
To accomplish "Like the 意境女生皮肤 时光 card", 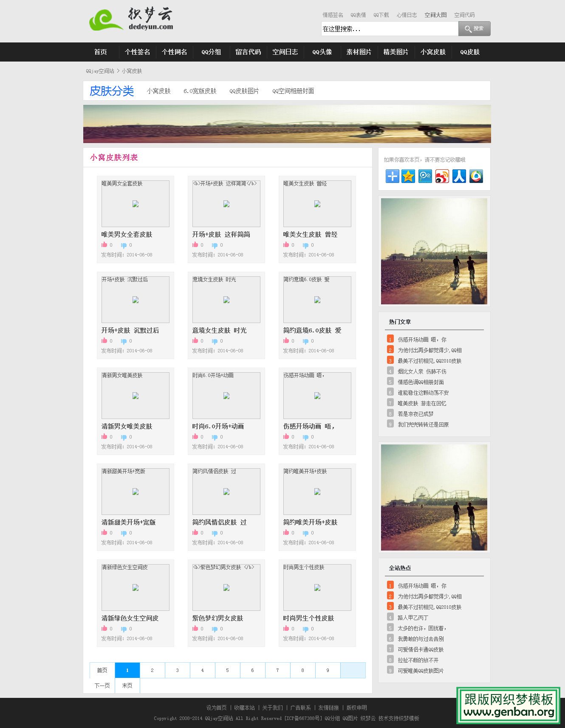I will click(x=195, y=340).
